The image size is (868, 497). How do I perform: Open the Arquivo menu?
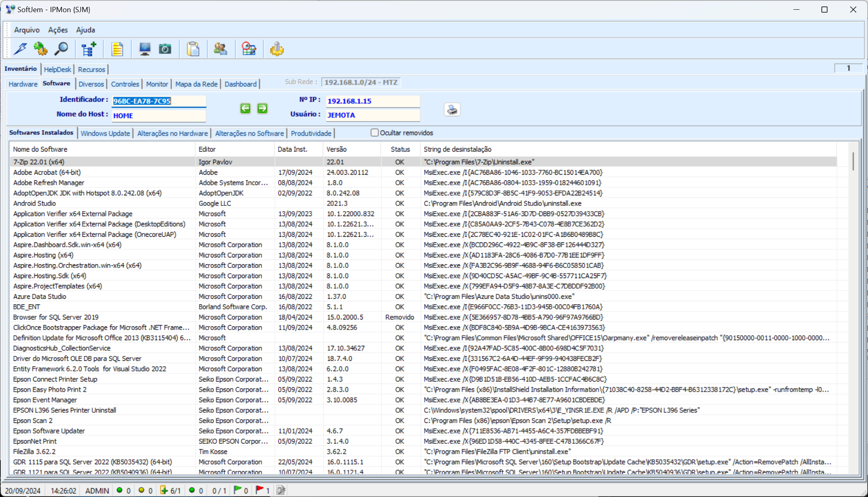(x=27, y=30)
